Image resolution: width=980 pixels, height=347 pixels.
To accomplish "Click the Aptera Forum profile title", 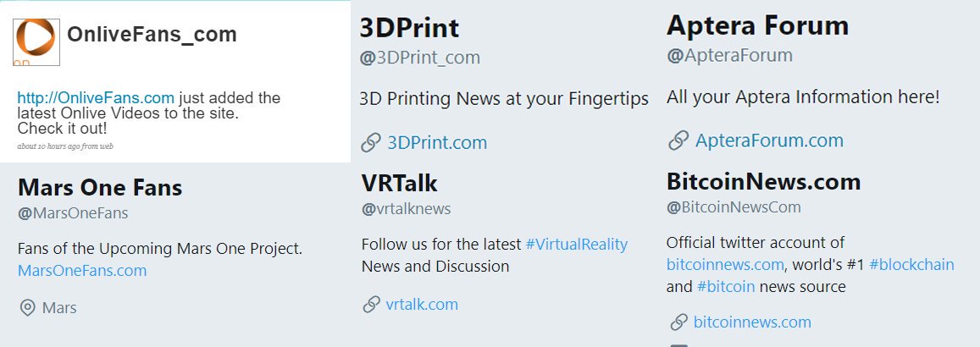I will (x=757, y=25).
